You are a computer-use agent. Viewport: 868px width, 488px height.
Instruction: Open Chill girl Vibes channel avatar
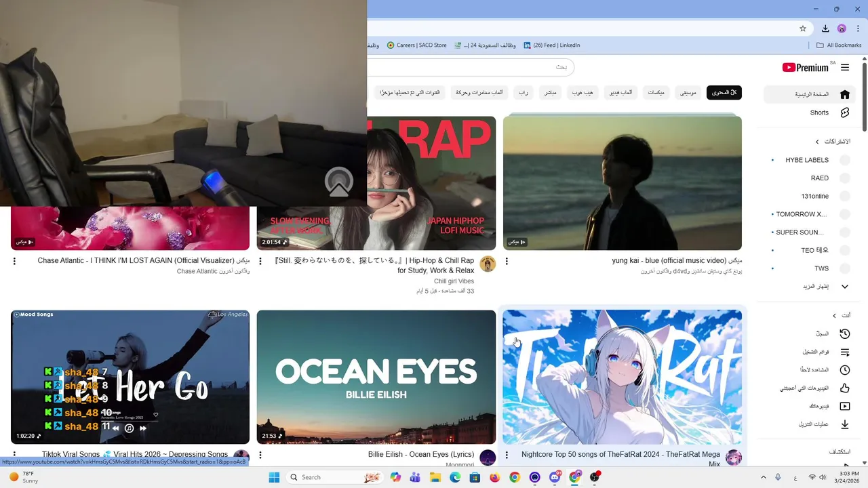pyautogui.click(x=488, y=264)
